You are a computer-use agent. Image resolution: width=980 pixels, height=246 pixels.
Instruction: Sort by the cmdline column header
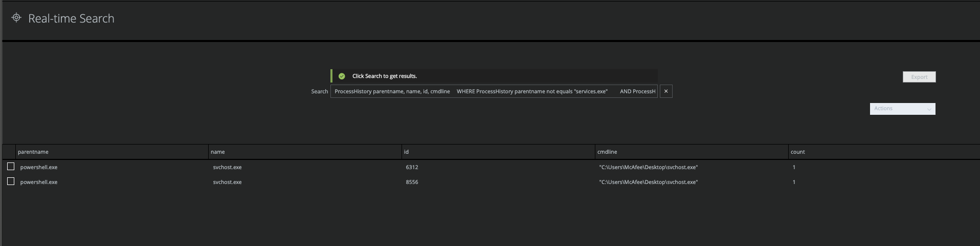coord(607,152)
